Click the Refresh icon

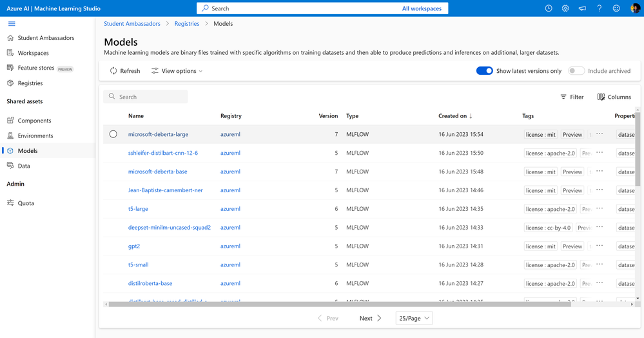113,71
